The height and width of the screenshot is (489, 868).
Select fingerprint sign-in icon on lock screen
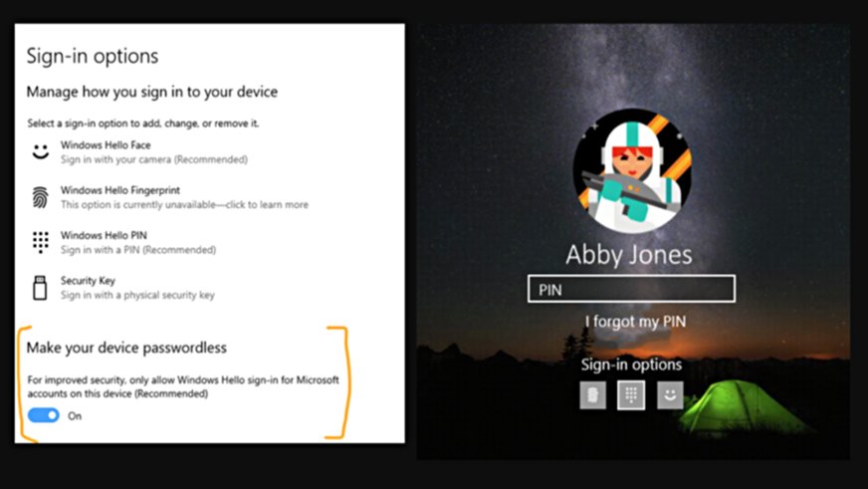click(x=592, y=395)
